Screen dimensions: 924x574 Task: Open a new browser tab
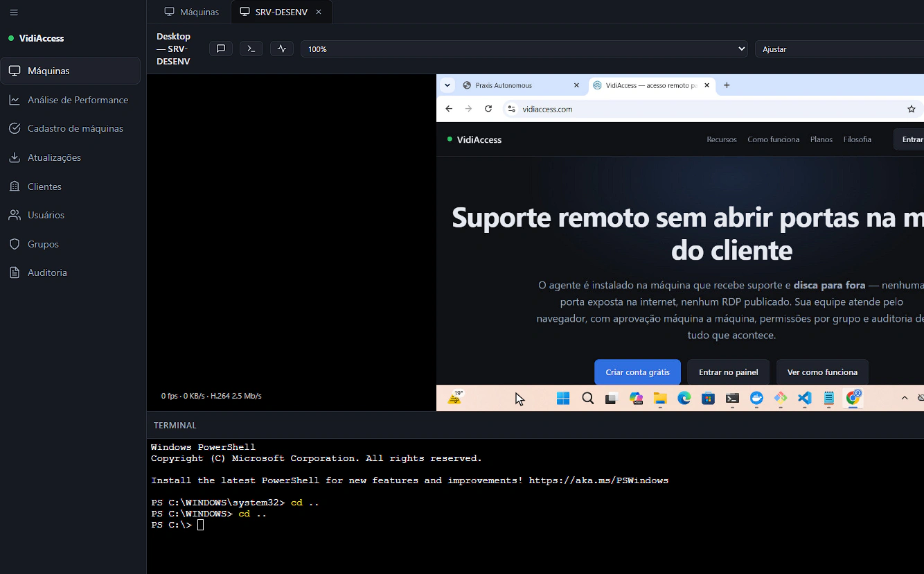pyautogui.click(x=727, y=85)
